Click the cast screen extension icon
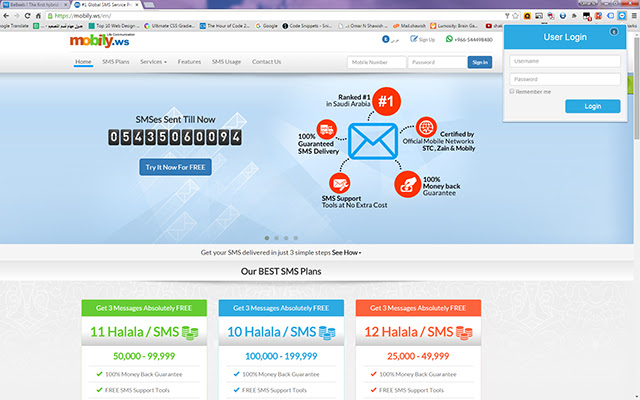Viewport: 640px width, 400px height. [539, 16]
